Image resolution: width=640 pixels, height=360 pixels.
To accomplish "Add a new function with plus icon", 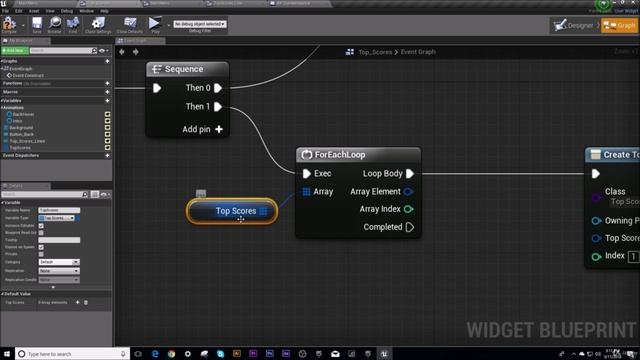I will [x=107, y=83].
